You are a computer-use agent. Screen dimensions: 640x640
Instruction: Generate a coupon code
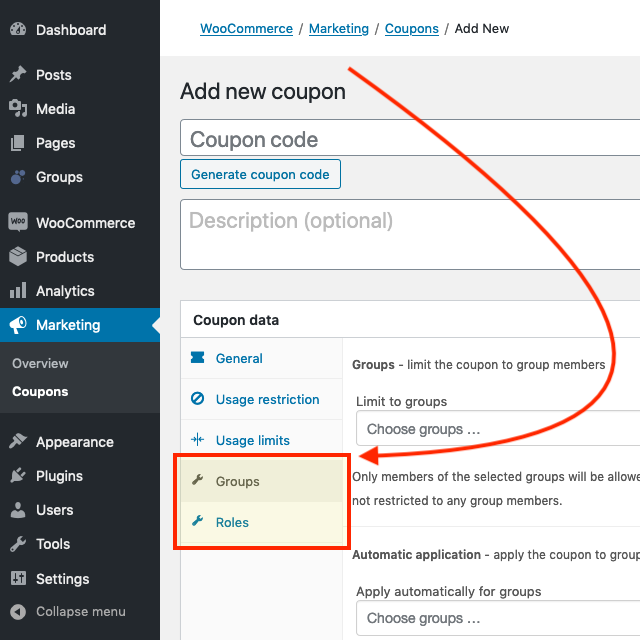260,174
